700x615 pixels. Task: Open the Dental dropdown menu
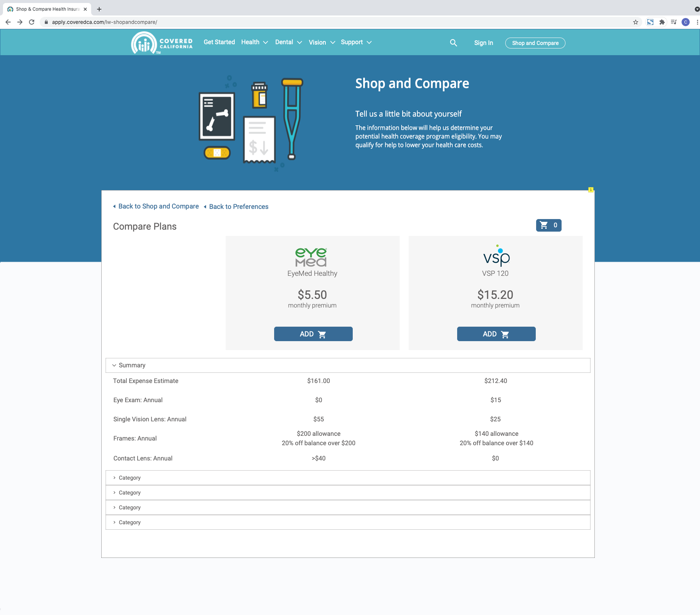[x=288, y=42]
